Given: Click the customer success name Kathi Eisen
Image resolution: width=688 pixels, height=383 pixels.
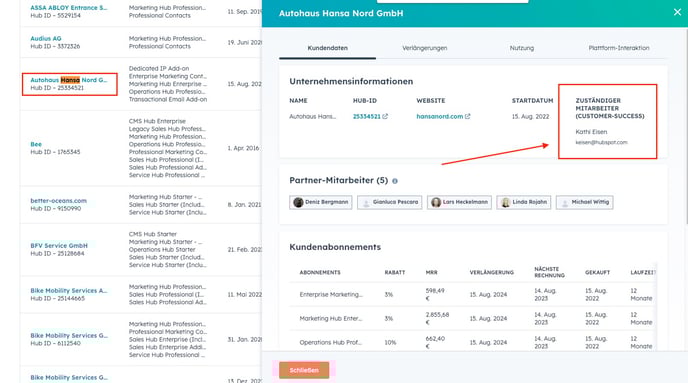Looking at the screenshot, I should click(x=591, y=132).
